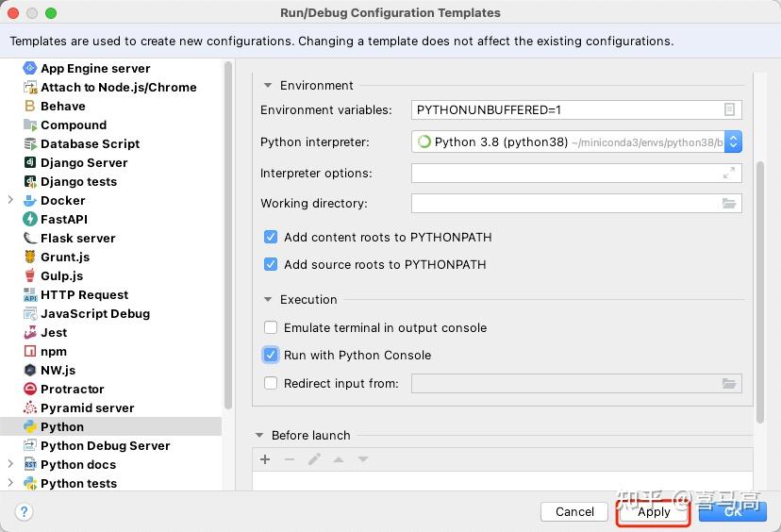The image size is (781, 532).
Task: Click the help question mark button
Action: [24, 511]
